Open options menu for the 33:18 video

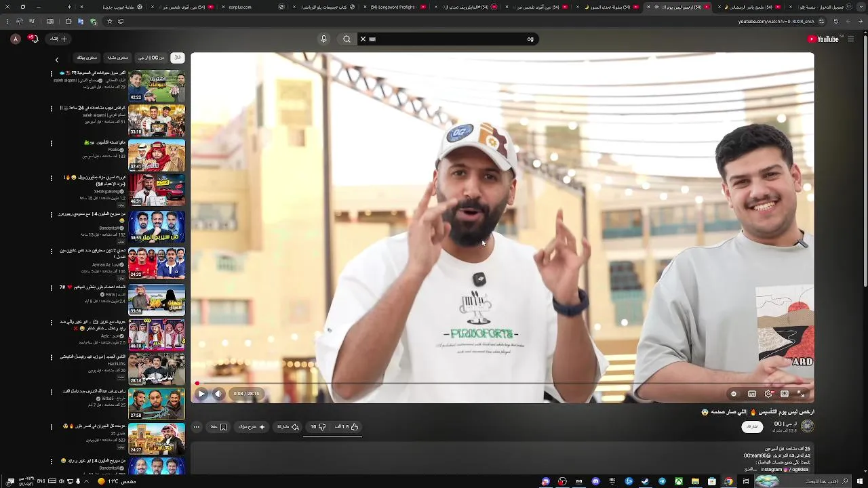pos(51,108)
